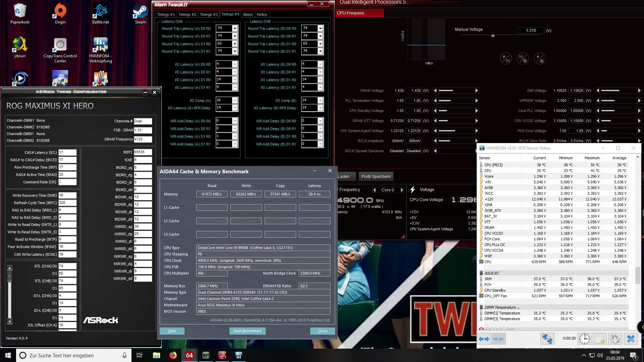Click Close button in AIDA64 benchmark
The width and height of the screenshot is (644, 362).
click(323, 331)
